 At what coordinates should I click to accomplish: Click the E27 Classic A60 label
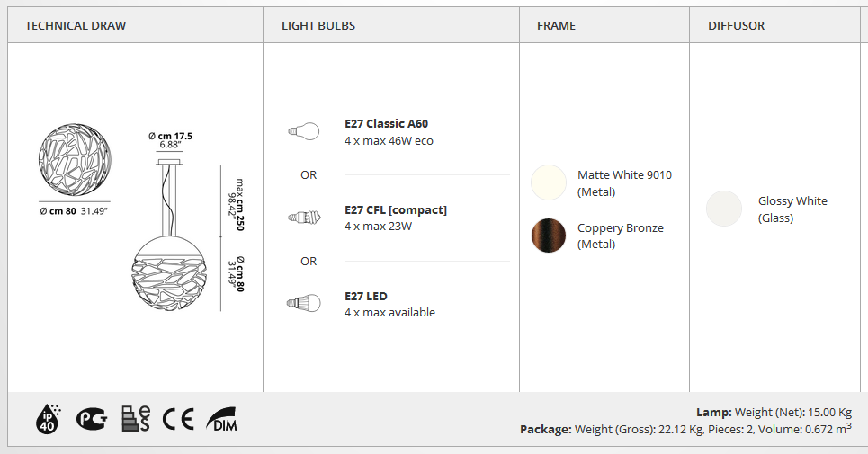(387, 124)
